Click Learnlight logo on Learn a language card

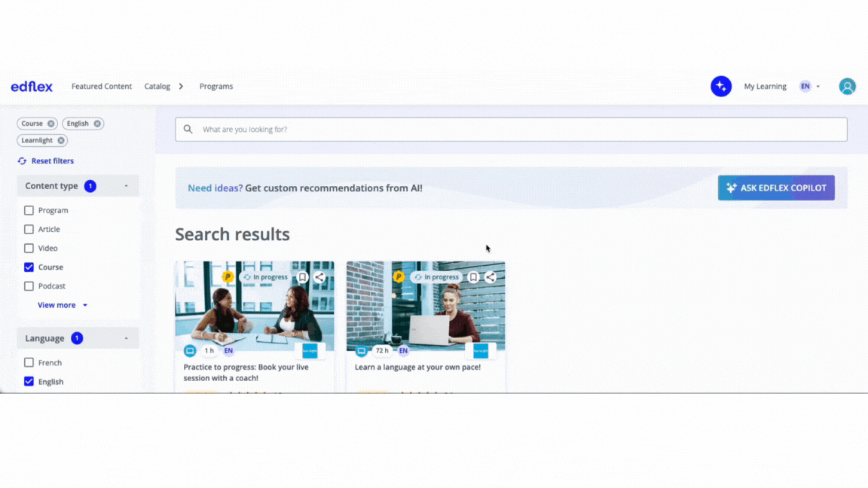tap(481, 350)
